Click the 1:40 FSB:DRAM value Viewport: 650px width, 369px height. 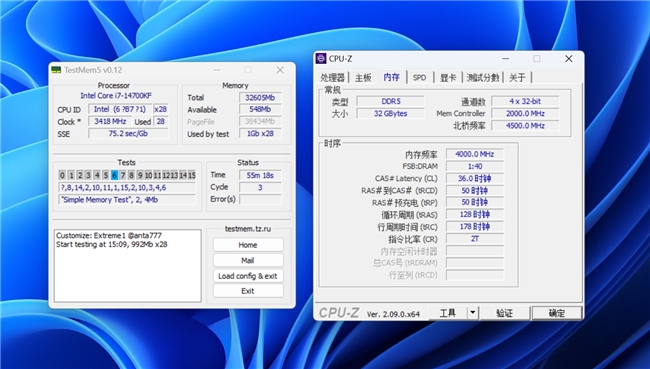[475, 166]
